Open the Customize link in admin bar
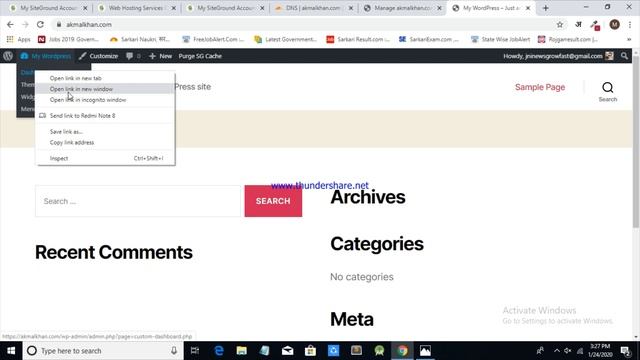 pos(98,56)
